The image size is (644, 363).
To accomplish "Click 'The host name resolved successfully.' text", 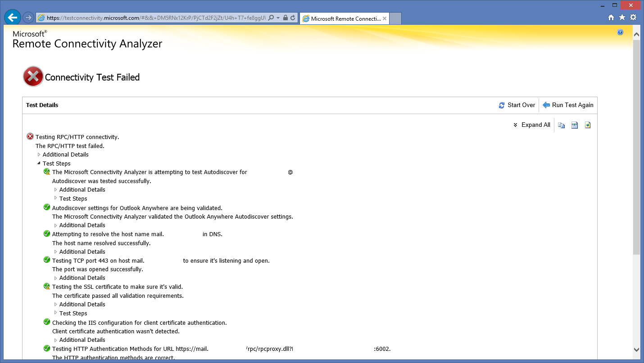I will click(x=101, y=243).
